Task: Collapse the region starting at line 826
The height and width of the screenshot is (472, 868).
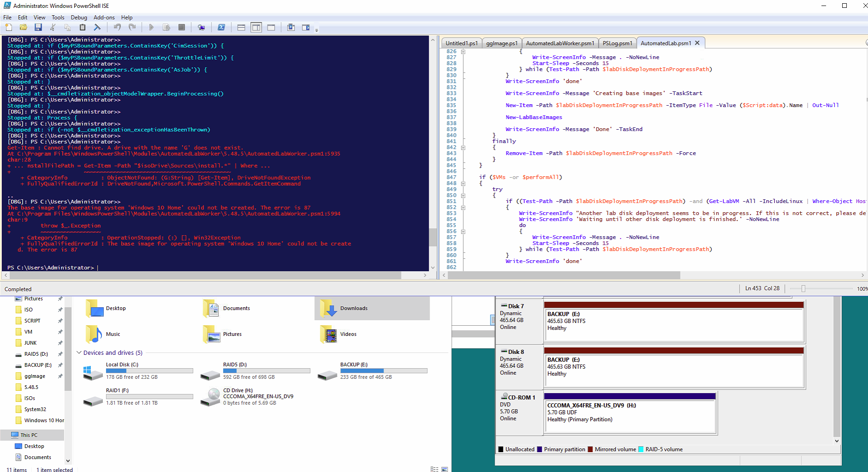Action: [x=463, y=51]
